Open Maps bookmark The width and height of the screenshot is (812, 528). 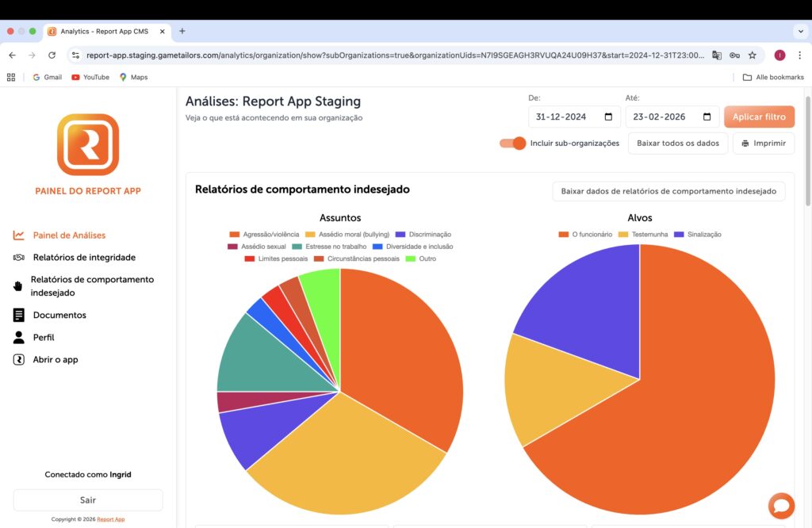pyautogui.click(x=133, y=77)
